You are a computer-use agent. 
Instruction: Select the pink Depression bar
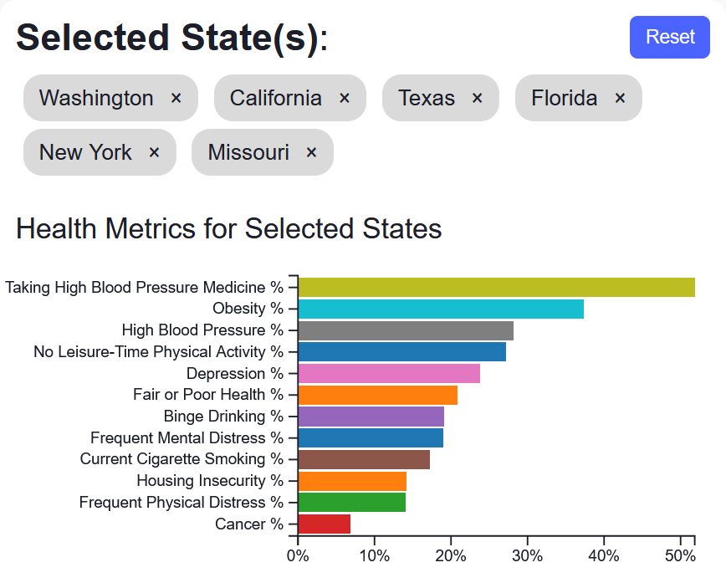(x=388, y=373)
